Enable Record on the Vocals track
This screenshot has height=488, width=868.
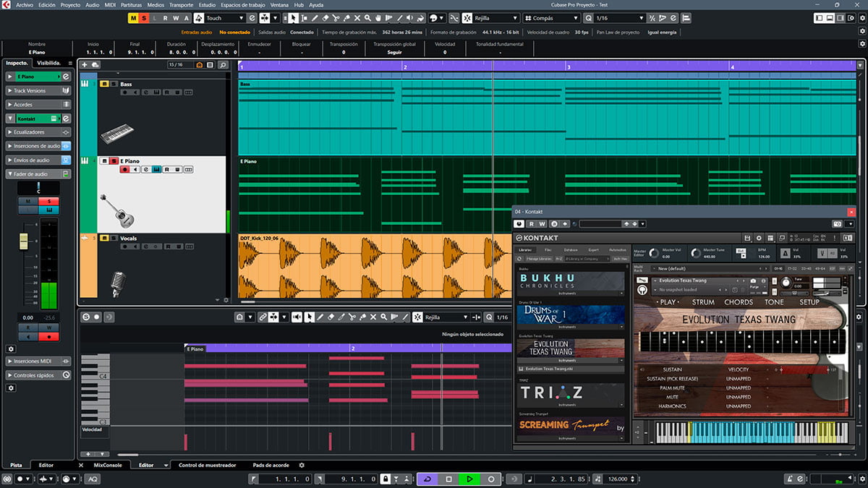coord(125,247)
